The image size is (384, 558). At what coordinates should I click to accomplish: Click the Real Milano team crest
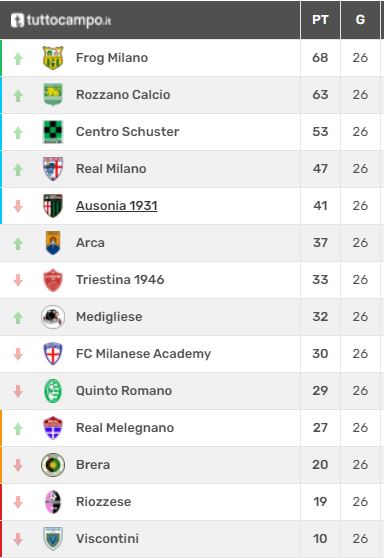[53, 169]
